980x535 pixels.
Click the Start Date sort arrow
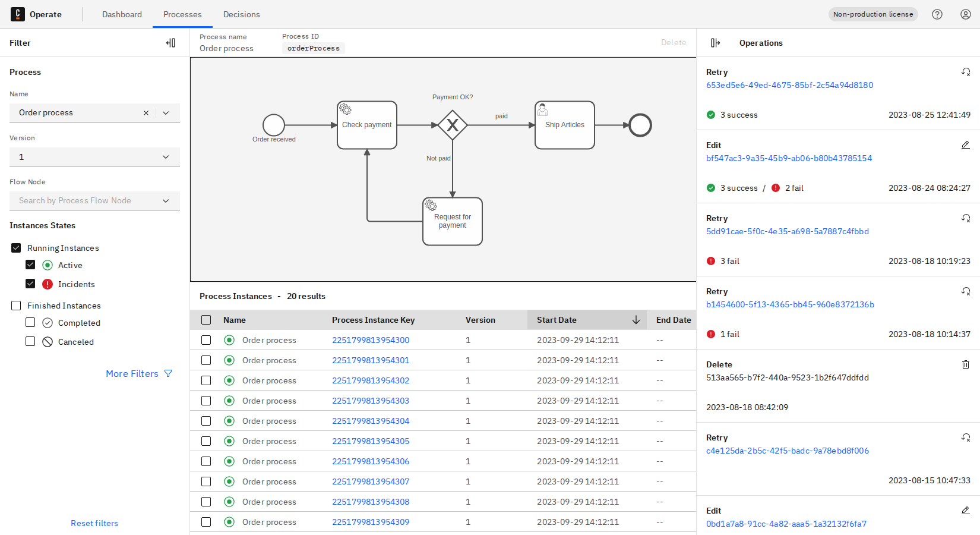pyautogui.click(x=636, y=320)
